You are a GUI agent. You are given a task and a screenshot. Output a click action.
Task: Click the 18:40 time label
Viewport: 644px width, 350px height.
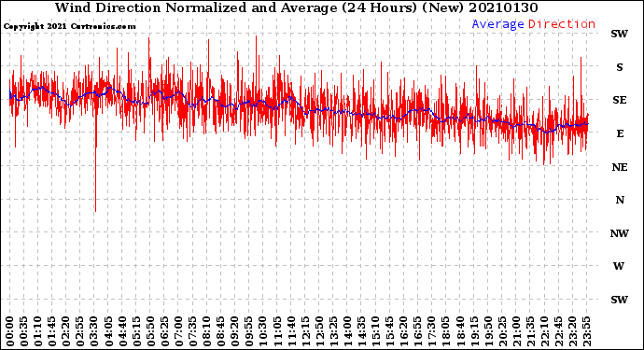pyautogui.click(x=459, y=331)
